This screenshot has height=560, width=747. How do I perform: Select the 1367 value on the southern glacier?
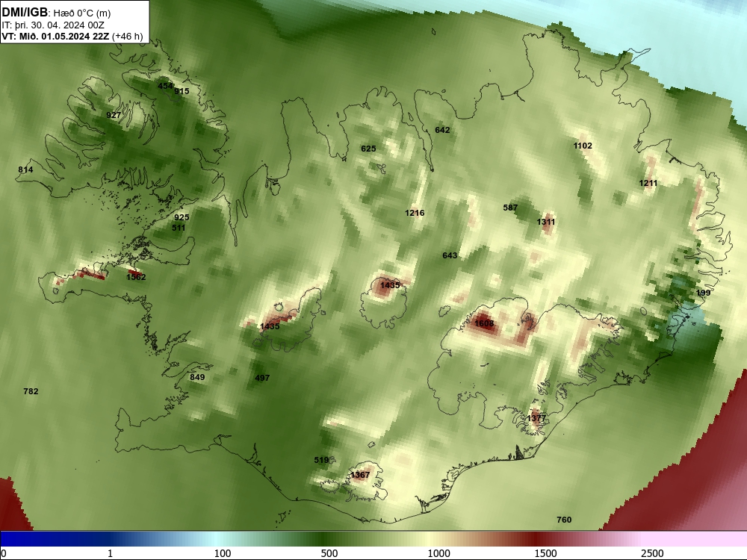[x=360, y=475]
